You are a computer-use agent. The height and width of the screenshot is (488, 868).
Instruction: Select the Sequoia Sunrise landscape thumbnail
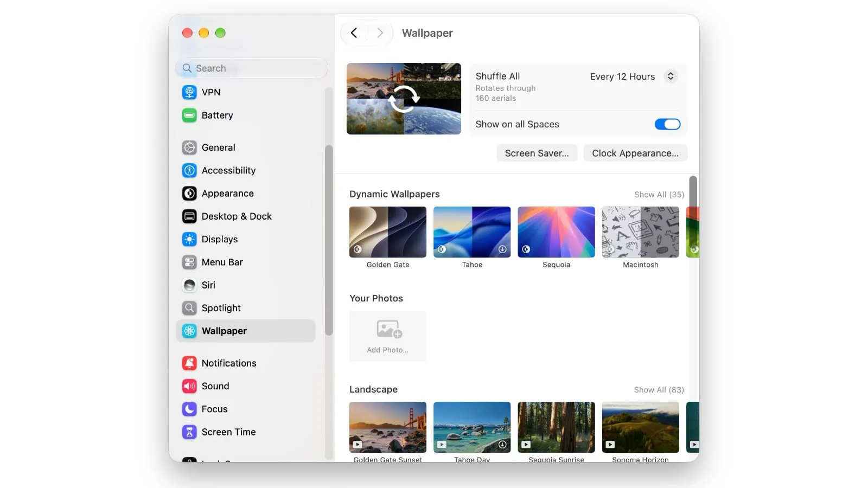tap(556, 427)
